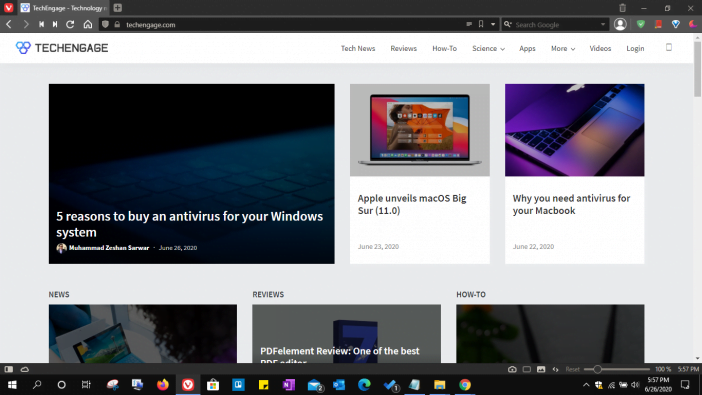Open the HOW-TO section article thumbnail
The width and height of the screenshot is (702, 395).
pos(550,334)
